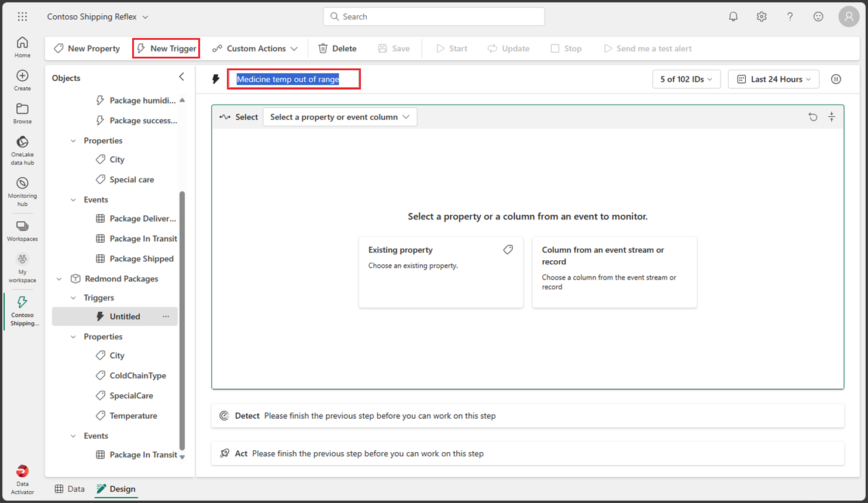Screen dimensions: 868x503
Task: Choose Existing property card
Action: (441, 272)
